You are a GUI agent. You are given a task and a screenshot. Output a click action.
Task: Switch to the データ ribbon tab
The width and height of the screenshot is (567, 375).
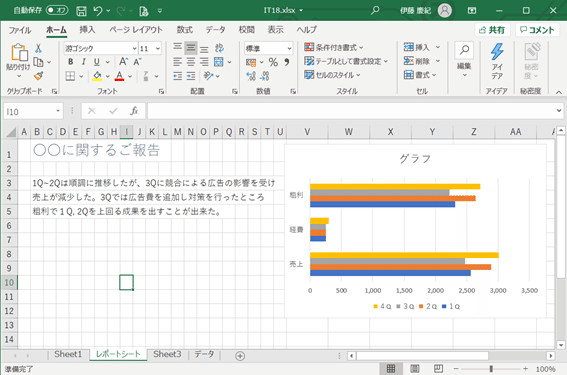coord(215,30)
